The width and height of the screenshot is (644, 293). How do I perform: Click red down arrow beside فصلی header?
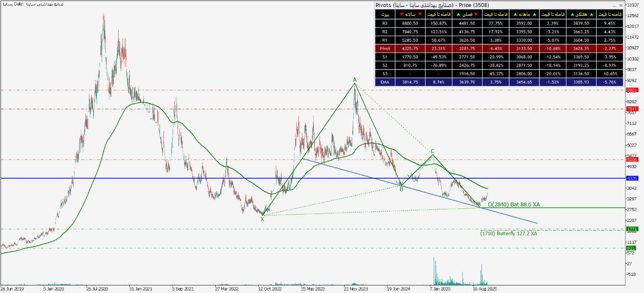coord(476,14)
